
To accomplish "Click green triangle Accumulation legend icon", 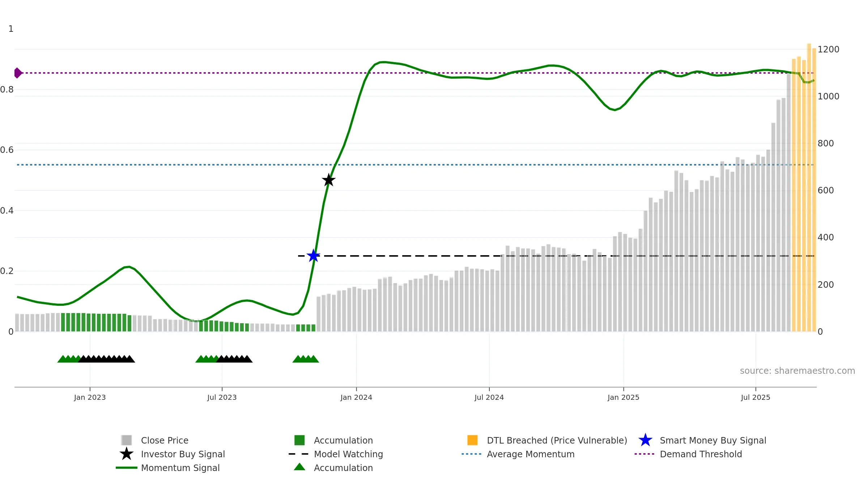I will pos(299,467).
